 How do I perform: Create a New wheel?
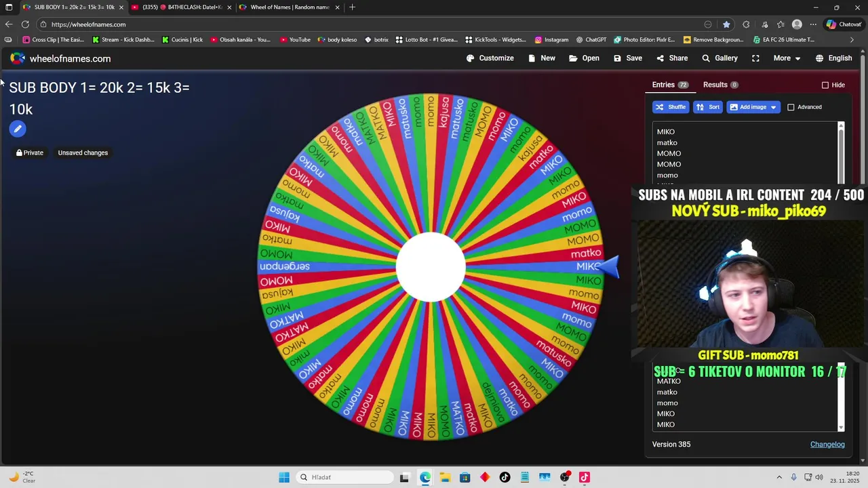[541, 58]
